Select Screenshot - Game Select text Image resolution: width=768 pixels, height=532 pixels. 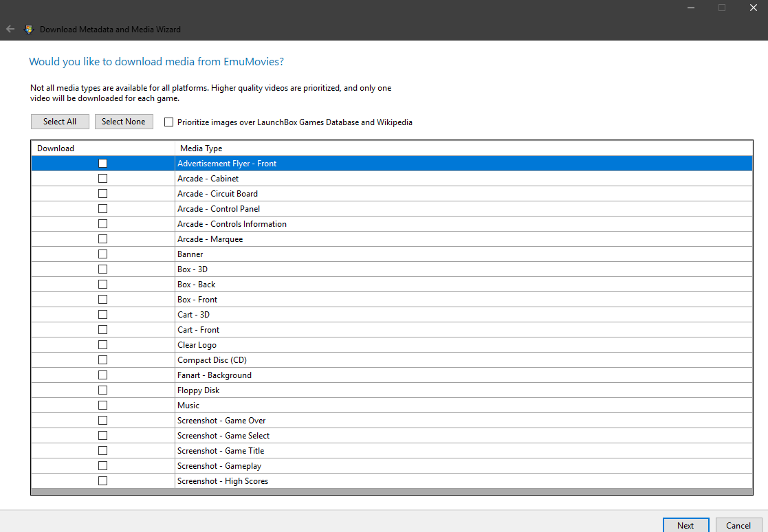tap(223, 436)
